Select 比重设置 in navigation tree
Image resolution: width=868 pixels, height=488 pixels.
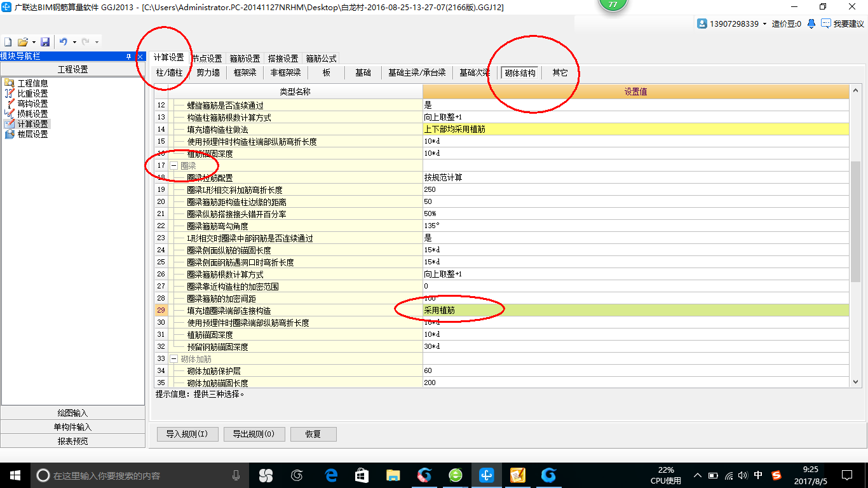(32, 93)
